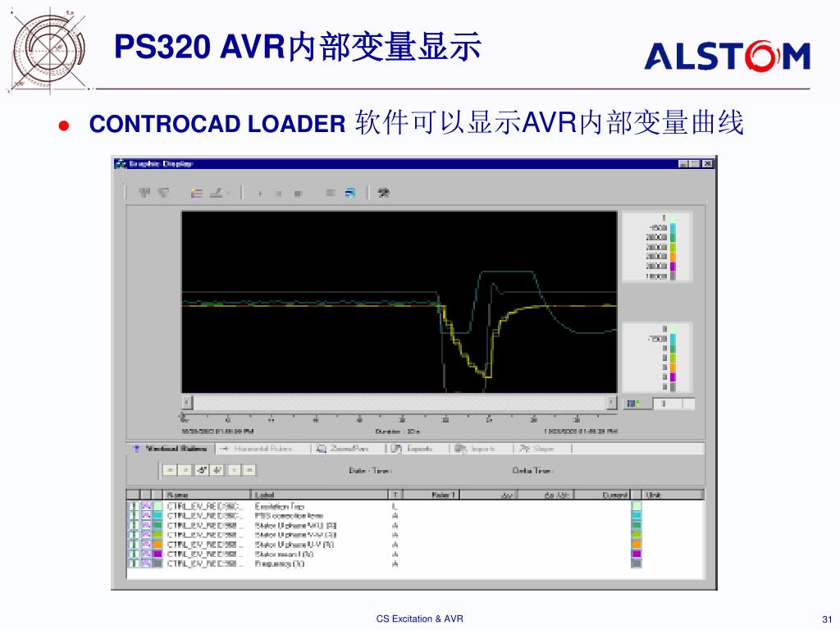Click the cyan swatch in PSS row's Current column
The height and width of the screenshot is (630, 840).
click(x=636, y=516)
